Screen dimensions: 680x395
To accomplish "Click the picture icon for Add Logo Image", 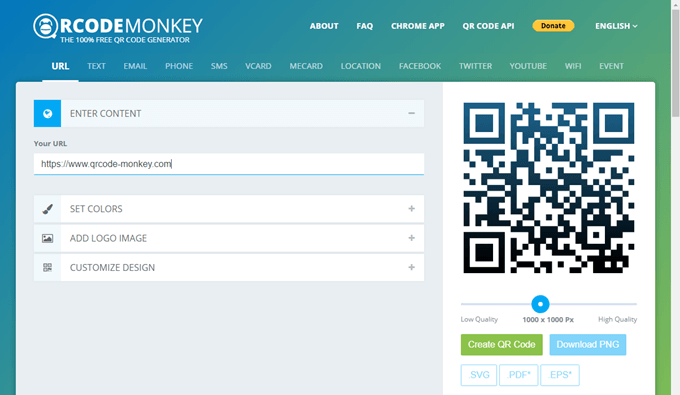I will pyautogui.click(x=48, y=238).
